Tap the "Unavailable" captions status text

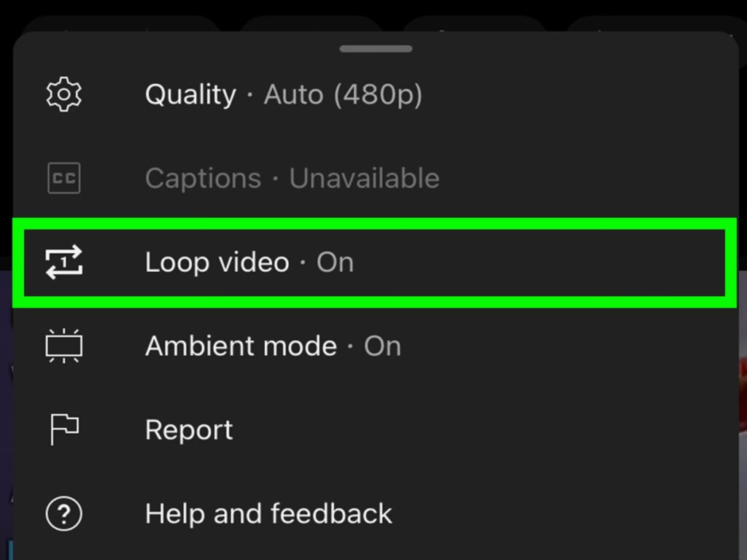pyautogui.click(x=364, y=178)
